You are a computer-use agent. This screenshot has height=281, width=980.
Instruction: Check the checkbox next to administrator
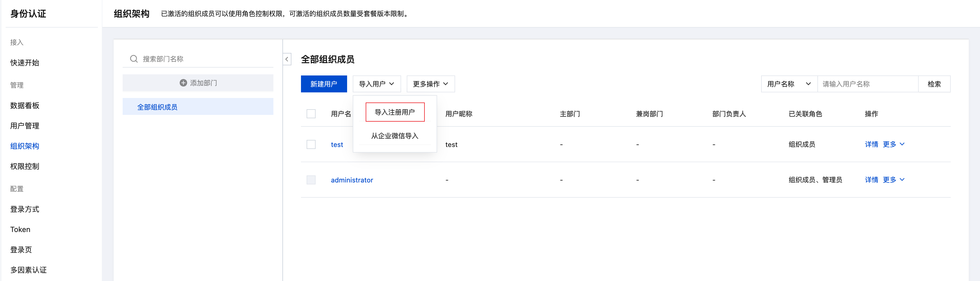click(311, 180)
